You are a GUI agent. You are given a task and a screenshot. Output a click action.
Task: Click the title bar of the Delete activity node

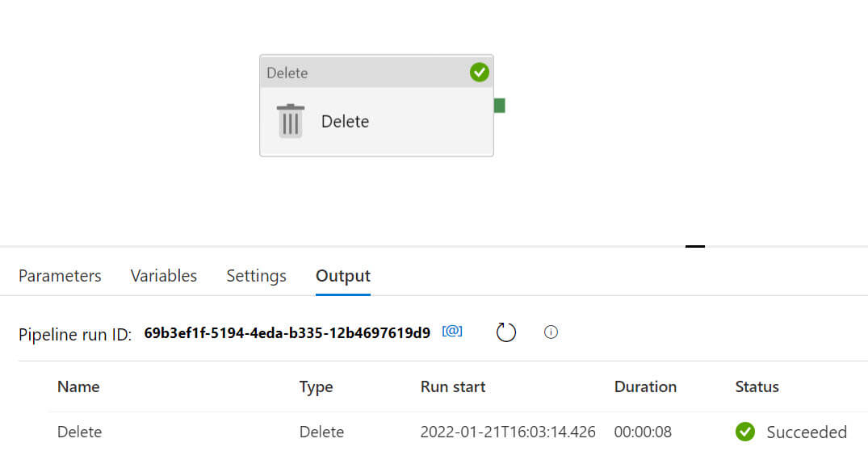[x=363, y=73]
